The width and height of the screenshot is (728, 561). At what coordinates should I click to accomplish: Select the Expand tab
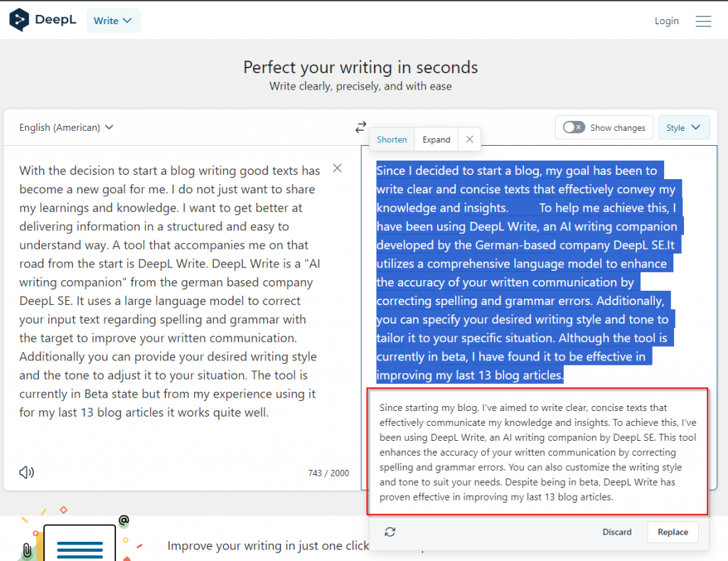coord(436,139)
